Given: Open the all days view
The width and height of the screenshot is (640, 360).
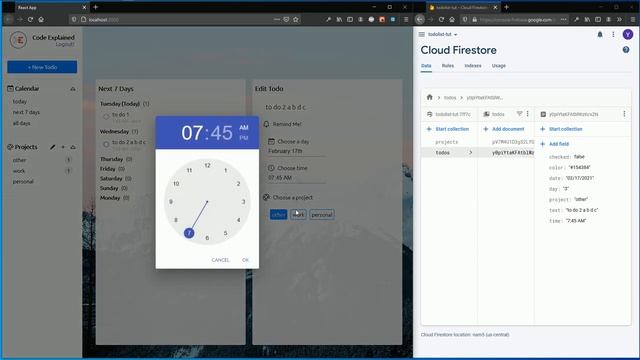Looking at the screenshot, I should (22, 123).
